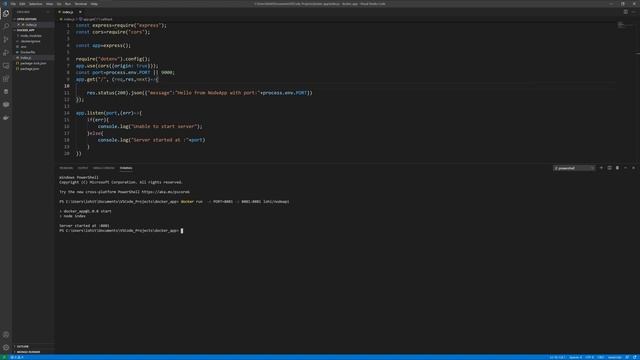640x360 pixels.
Task: Open the Edit menu
Action: pyautogui.click(x=22, y=4)
